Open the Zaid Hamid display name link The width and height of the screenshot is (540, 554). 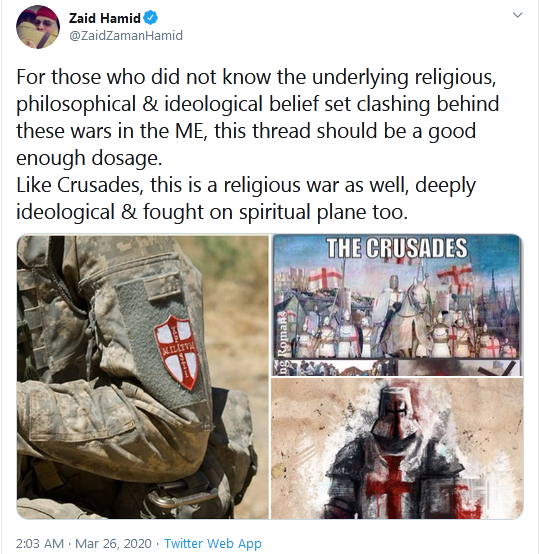(105, 18)
